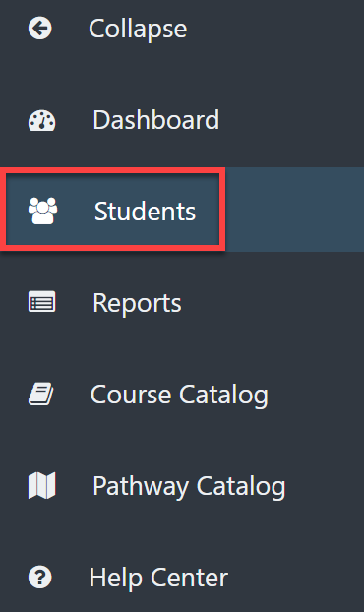Go to Dashboard menu label

156,120
